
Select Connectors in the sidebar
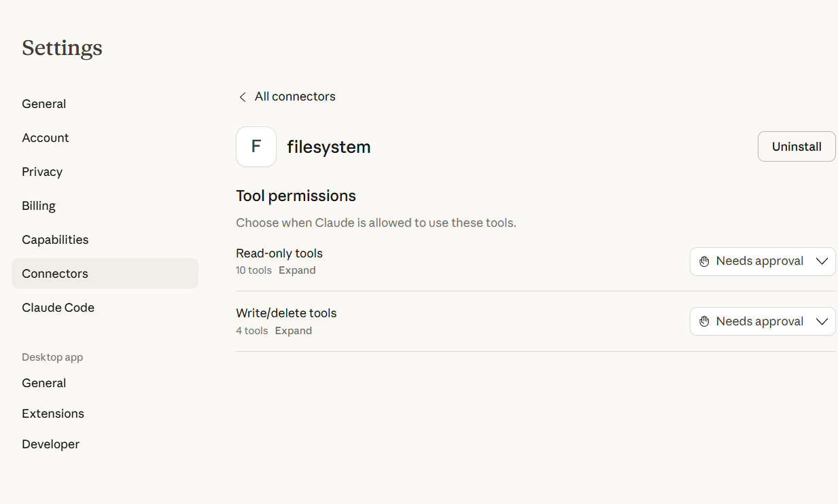pyautogui.click(x=55, y=274)
